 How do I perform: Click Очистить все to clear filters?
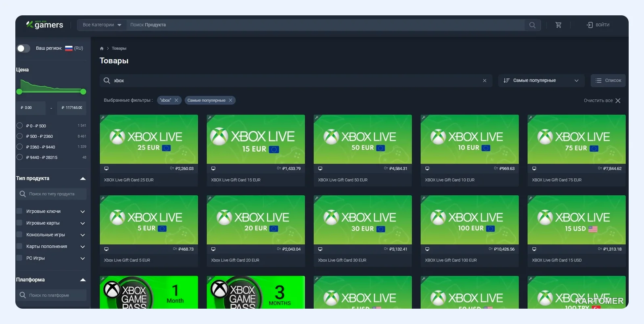tap(602, 100)
